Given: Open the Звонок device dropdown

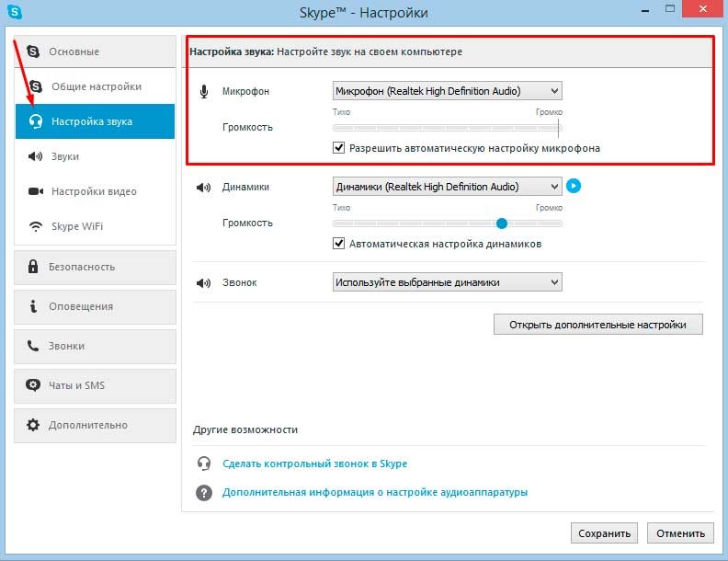Looking at the screenshot, I should click(447, 282).
